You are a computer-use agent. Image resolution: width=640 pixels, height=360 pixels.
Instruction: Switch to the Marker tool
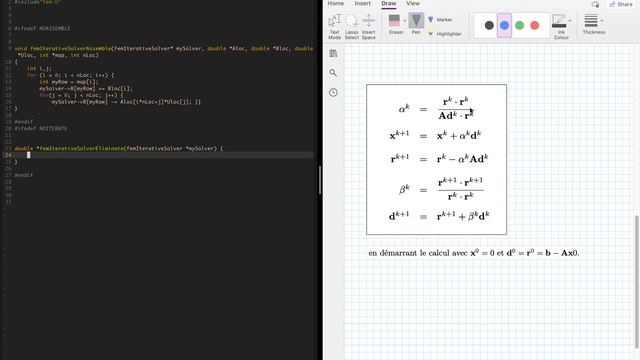(x=440, y=20)
